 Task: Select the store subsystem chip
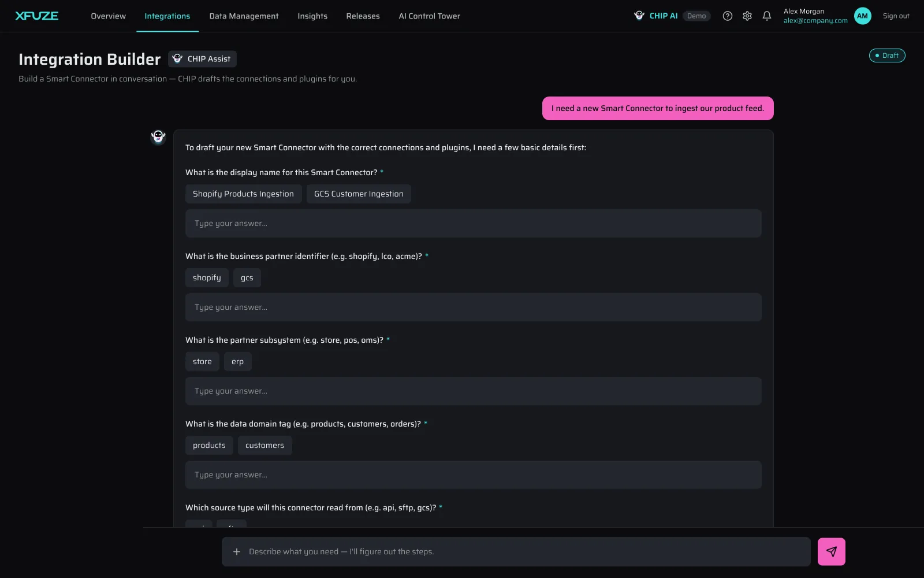(202, 361)
